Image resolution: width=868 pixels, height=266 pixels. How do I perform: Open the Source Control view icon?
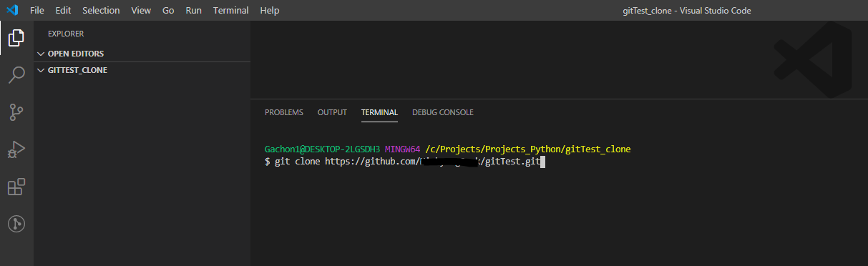16,112
